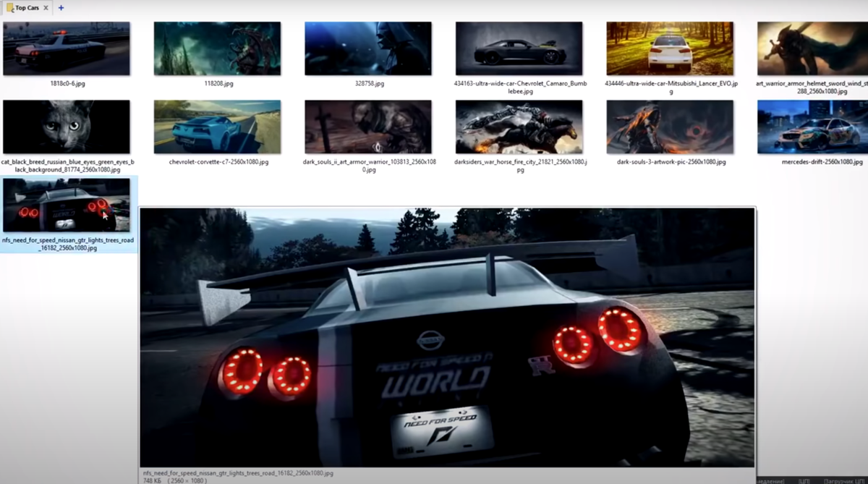
Task: Click the nfs_need_for_speed label under the selected thumbnail
Action: [x=67, y=244]
